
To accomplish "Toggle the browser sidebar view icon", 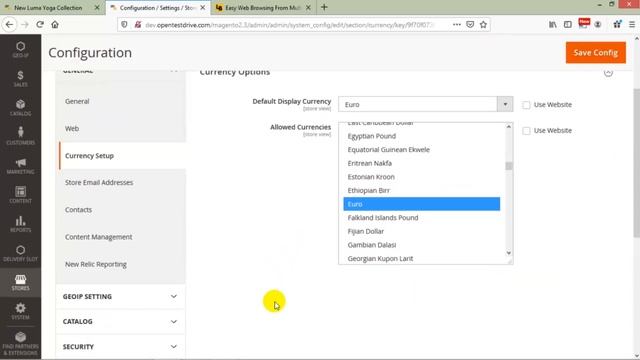I will [x=568, y=24].
